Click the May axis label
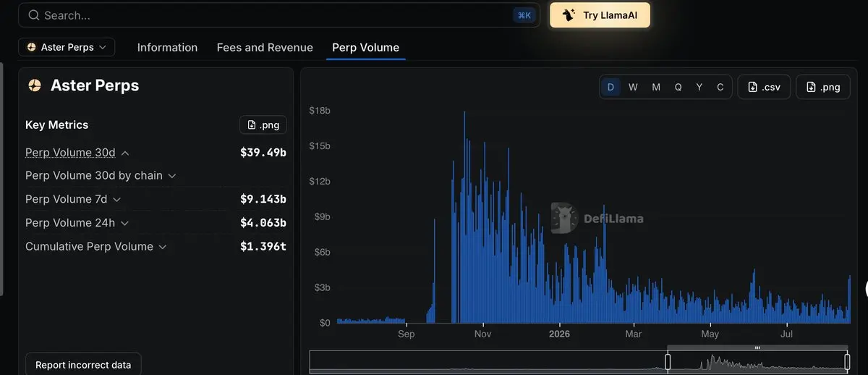The image size is (868, 375). point(710,334)
